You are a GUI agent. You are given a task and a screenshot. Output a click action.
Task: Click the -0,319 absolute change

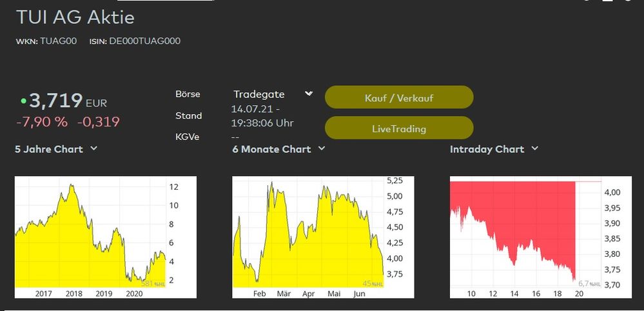pyautogui.click(x=99, y=122)
